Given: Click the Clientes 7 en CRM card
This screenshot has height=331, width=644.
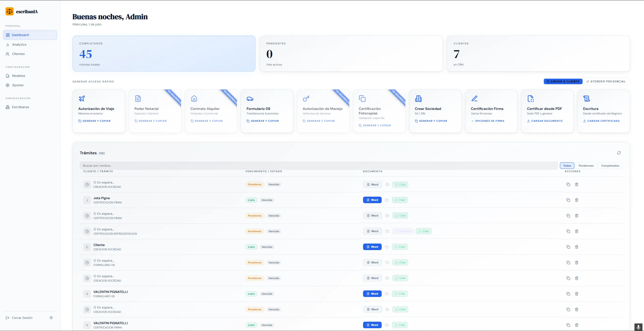Looking at the screenshot, I should (538, 53).
